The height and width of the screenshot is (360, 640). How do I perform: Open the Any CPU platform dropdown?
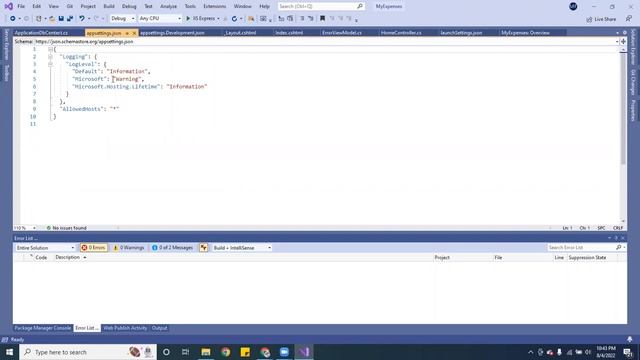[160, 18]
